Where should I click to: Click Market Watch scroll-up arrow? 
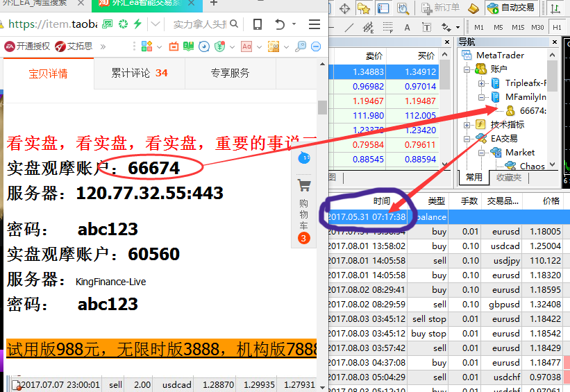click(x=444, y=54)
